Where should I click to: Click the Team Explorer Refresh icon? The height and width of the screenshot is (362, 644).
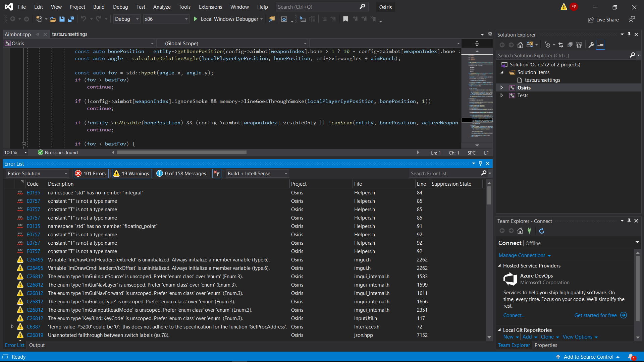tap(542, 231)
